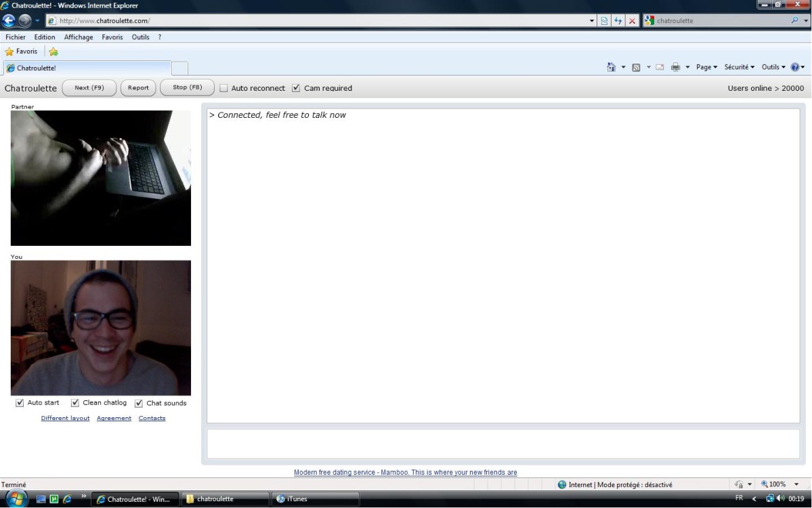Follow the Mamboo dating service link
This screenshot has height=508, width=812.
(x=405, y=472)
